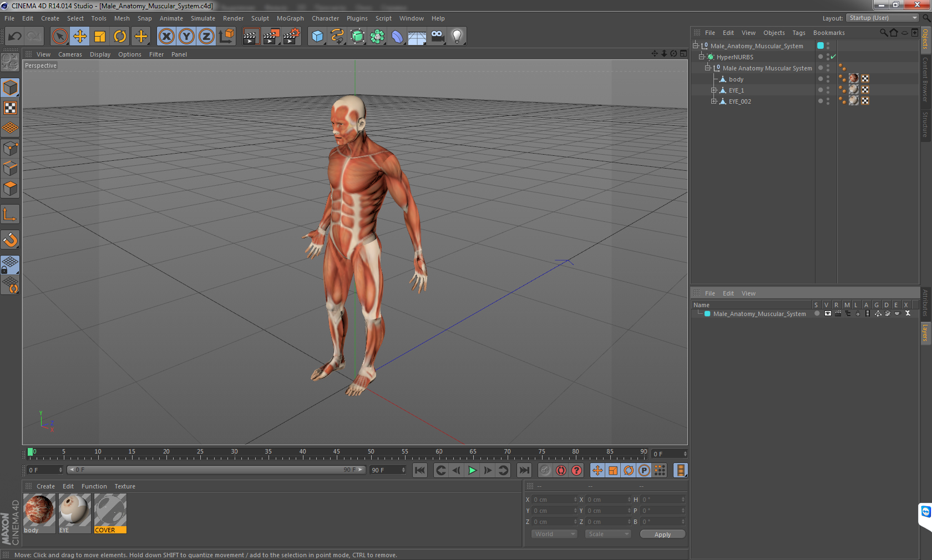Render to Picture Viewer
932x560 pixels.
pos(271,37)
